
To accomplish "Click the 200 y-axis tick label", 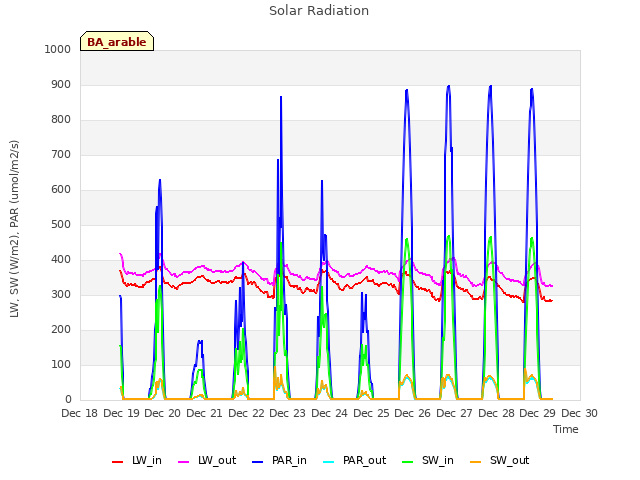I will coord(61,329).
